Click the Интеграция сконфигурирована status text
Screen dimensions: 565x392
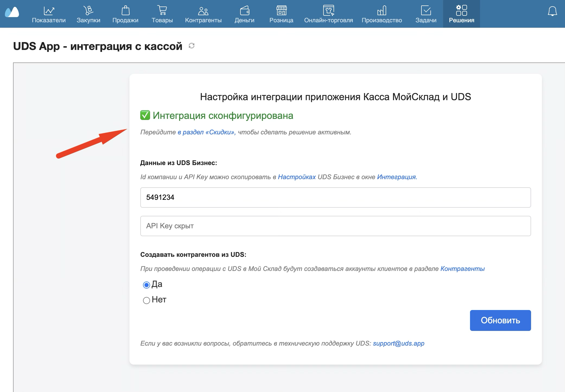(x=223, y=116)
